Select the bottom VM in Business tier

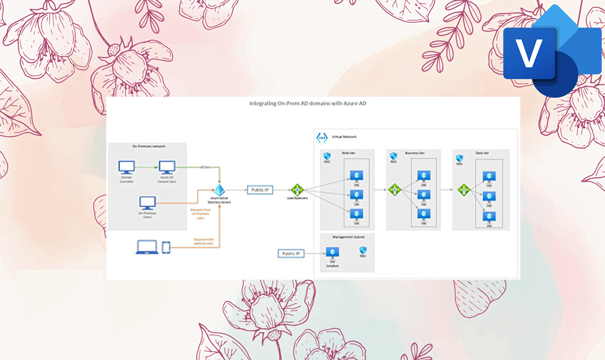[424, 214]
